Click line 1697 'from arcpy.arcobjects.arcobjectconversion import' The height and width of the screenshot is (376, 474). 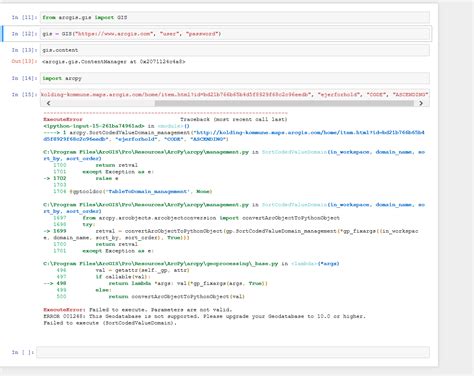tap(196, 218)
